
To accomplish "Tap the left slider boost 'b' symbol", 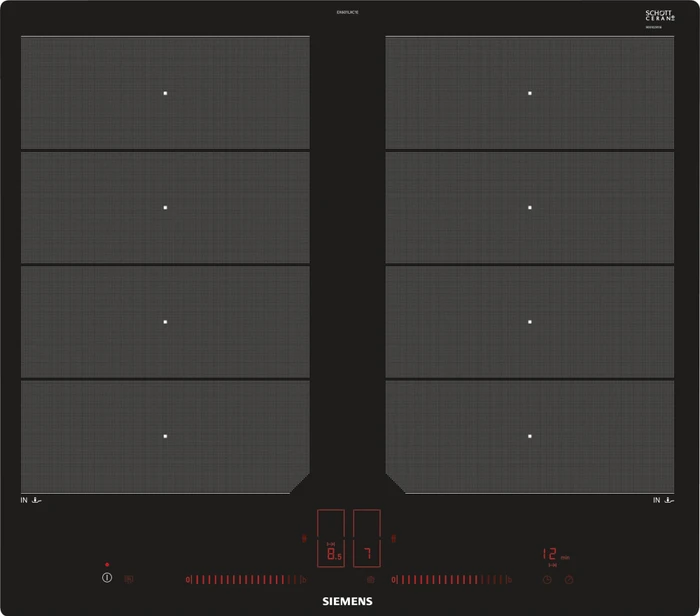I will [x=304, y=580].
